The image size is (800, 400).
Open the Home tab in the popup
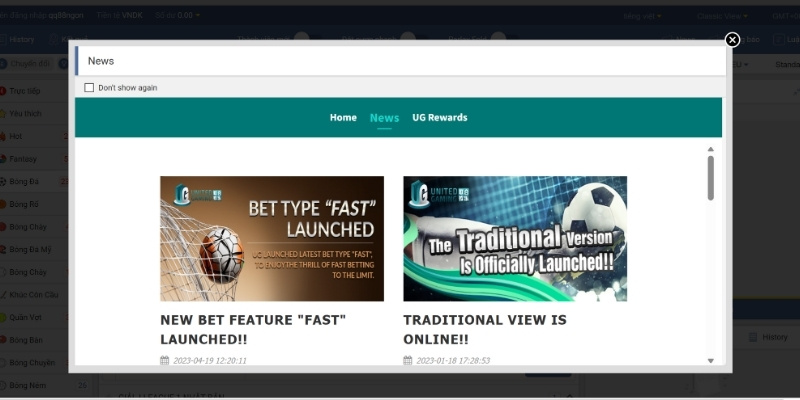coord(343,117)
